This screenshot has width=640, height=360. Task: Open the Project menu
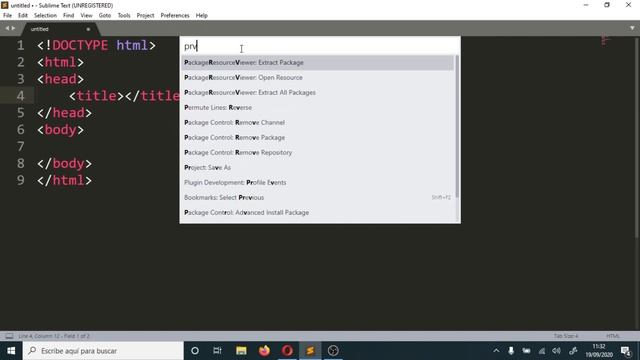[x=145, y=16]
